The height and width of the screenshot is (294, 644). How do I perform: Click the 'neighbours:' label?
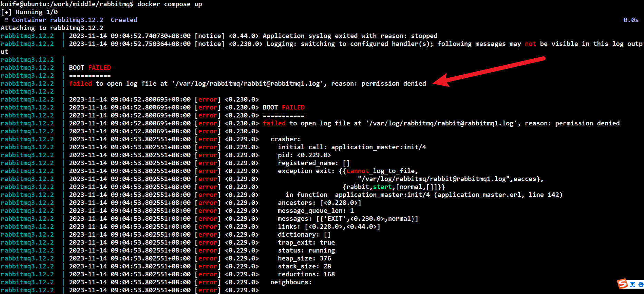pyautogui.click(x=291, y=282)
